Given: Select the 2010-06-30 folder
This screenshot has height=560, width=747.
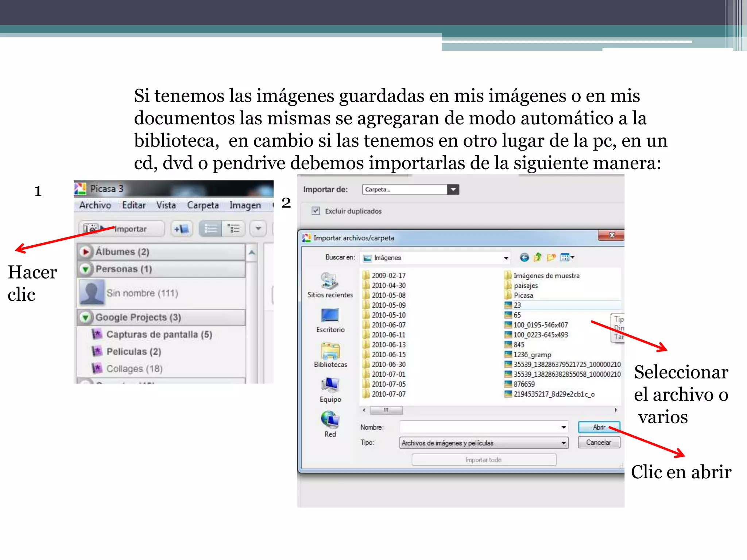Looking at the screenshot, I should [384, 364].
